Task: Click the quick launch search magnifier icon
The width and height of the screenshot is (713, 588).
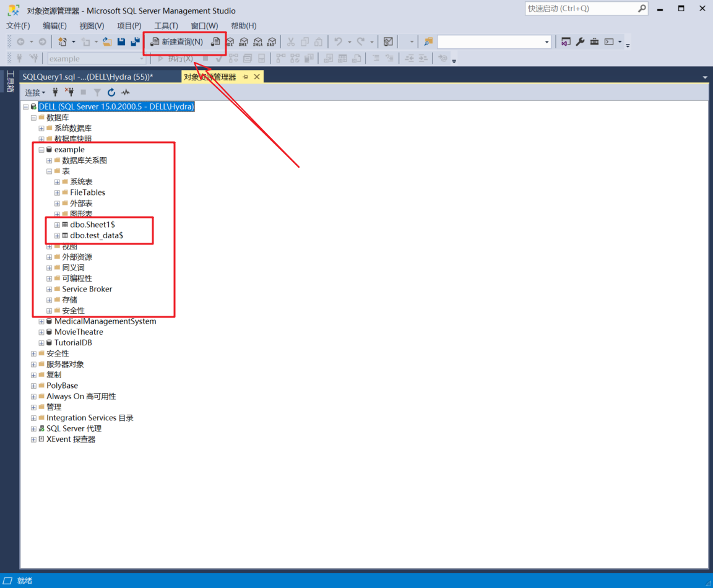Action: [x=642, y=8]
